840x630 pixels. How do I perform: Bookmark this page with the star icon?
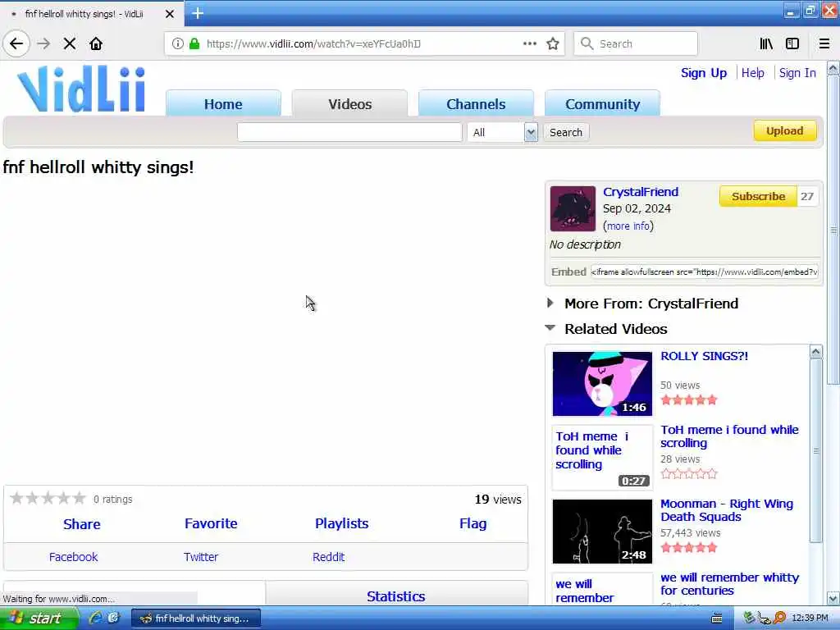pyautogui.click(x=553, y=43)
